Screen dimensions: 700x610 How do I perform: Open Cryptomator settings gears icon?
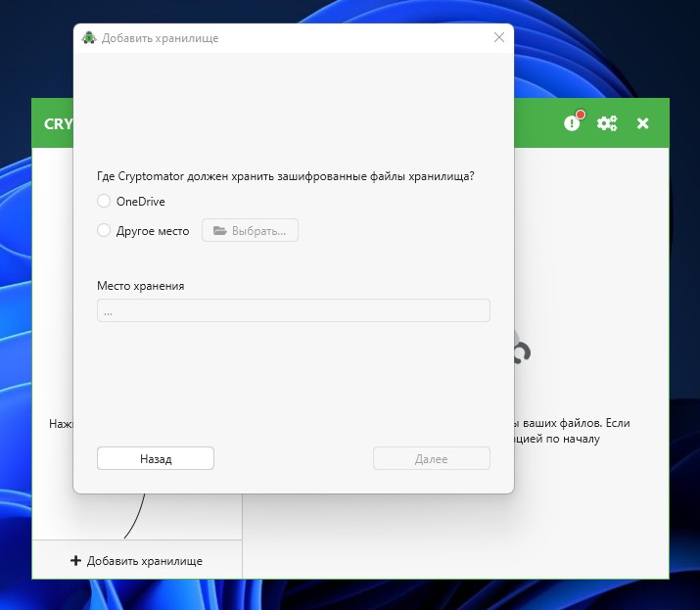click(x=607, y=122)
